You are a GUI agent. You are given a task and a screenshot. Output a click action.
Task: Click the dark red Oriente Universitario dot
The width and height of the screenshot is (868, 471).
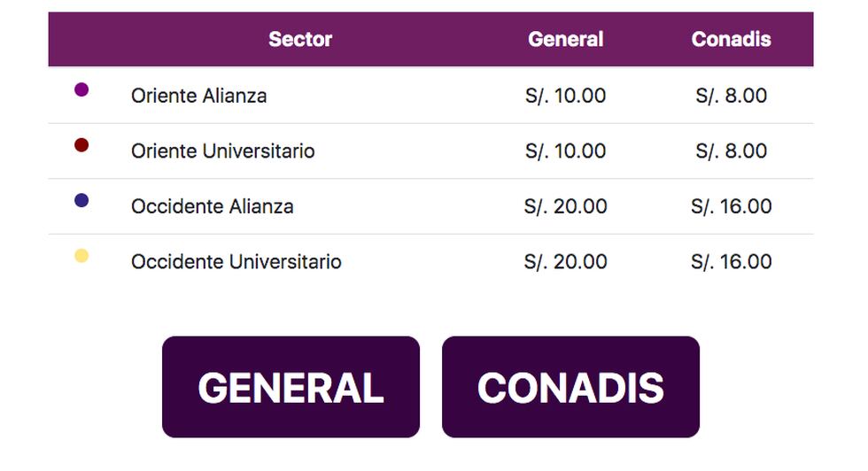tap(81, 145)
